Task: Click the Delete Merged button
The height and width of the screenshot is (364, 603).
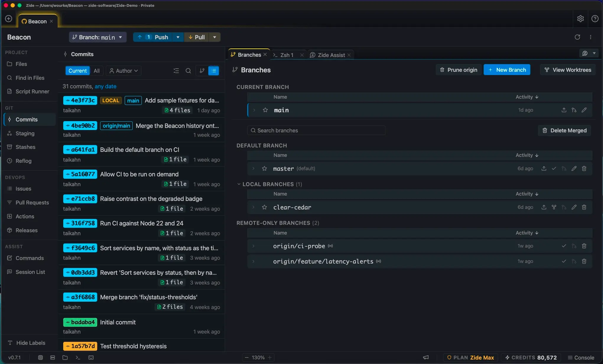Action: (564, 130)
